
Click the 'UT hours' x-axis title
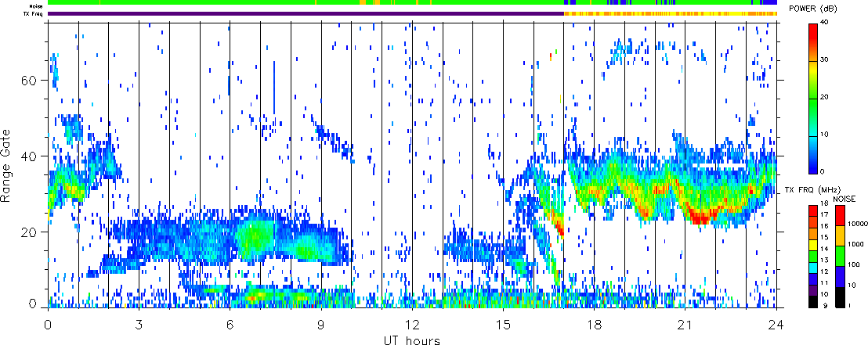[x=412, y=340]
